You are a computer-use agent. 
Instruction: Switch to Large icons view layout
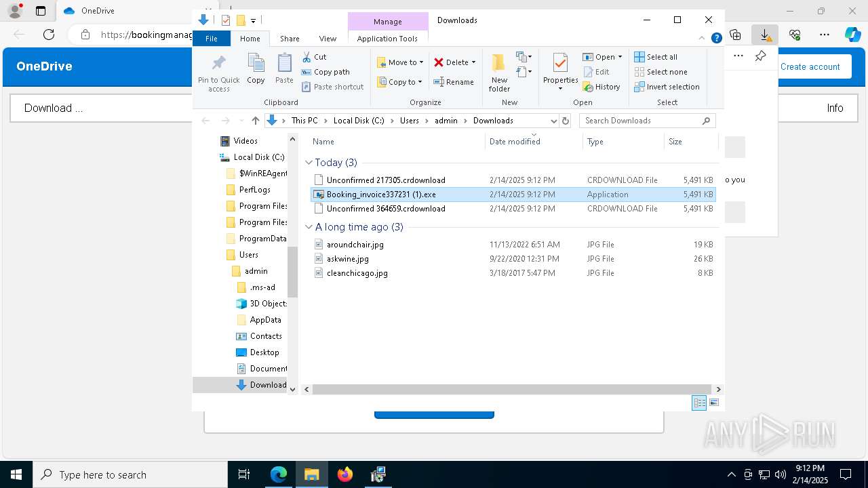point(713,403)
